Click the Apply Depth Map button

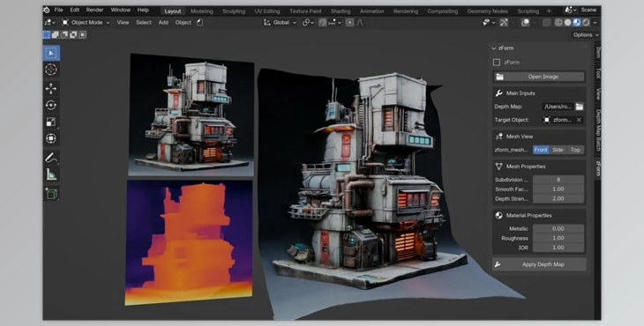tap(539, 264)
